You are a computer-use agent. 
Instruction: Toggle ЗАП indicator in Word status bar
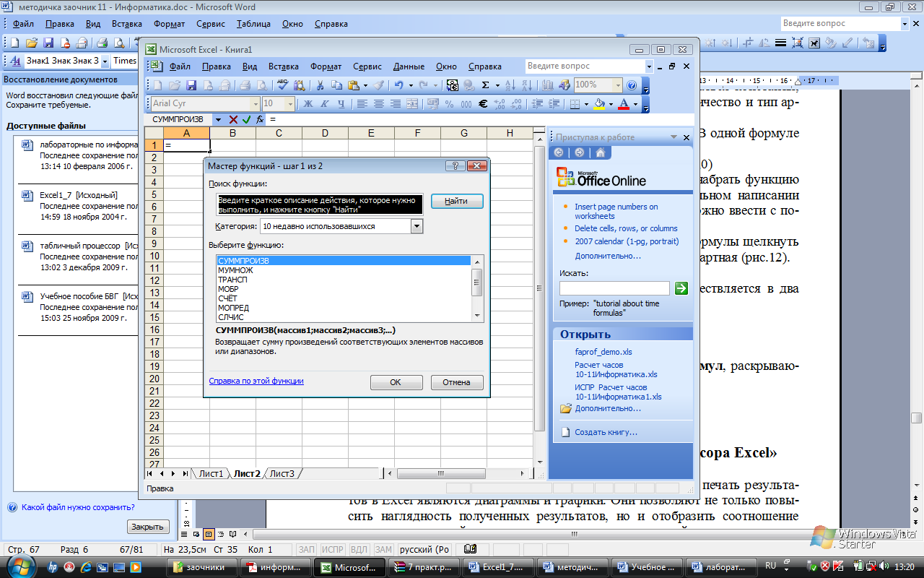(x=307, y=550)
